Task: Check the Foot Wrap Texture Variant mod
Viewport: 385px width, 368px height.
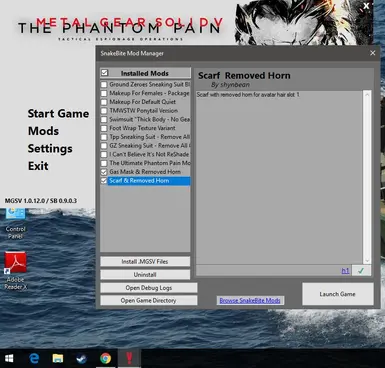Action: click(x=104, y=128)
